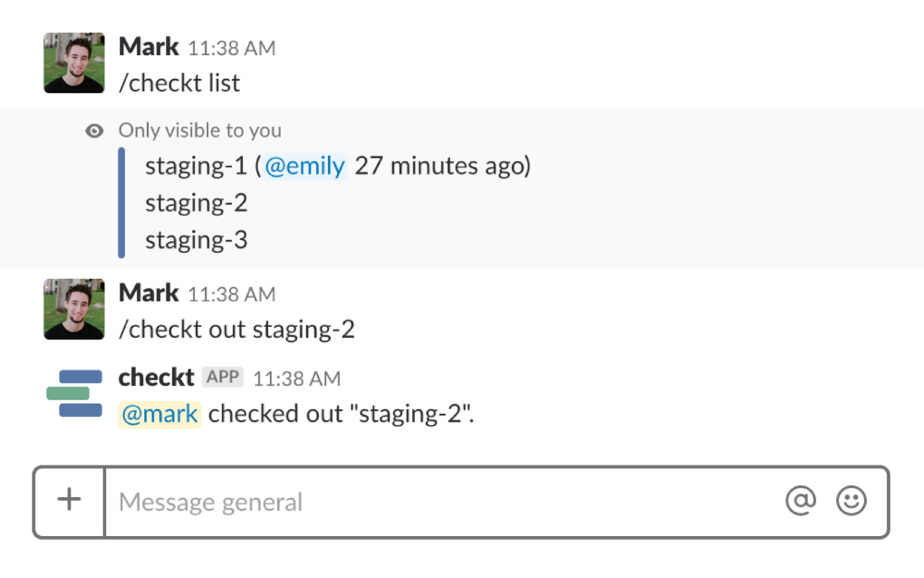The image size is (924, 578).
Task: Click the eye icon beside 'Only visible to you'
Action: point(94,131)
